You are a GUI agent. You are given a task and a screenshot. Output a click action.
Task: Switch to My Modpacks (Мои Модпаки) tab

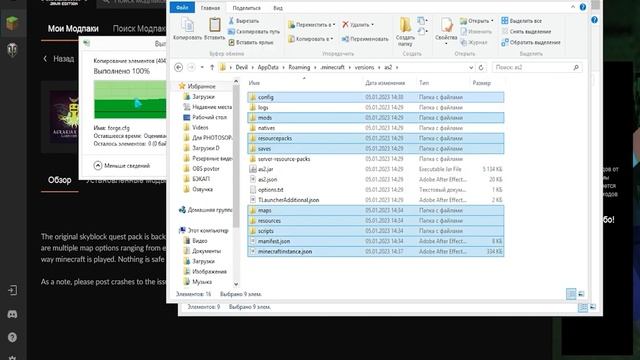(x=73, y=29)
